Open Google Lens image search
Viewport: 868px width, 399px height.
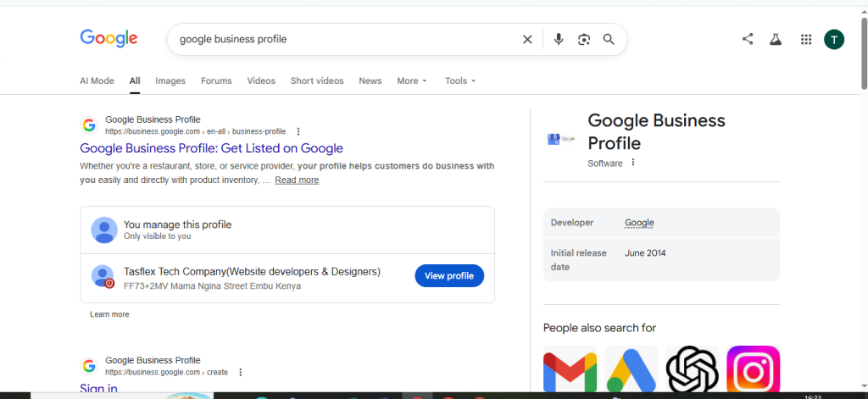pos(584,39)
